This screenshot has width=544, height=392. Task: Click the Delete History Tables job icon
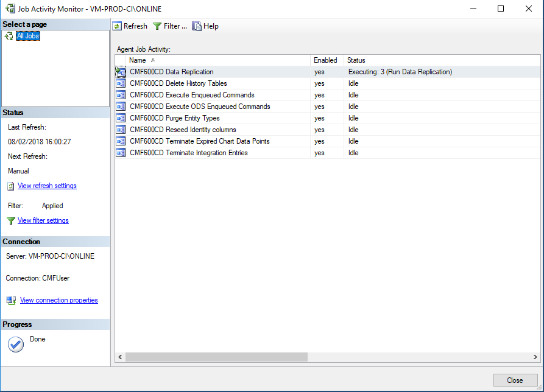click(121, 83)
